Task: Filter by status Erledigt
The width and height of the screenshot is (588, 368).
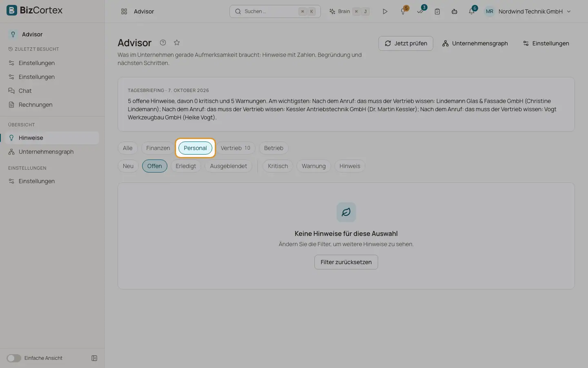Action: click(x=186, y=166)
